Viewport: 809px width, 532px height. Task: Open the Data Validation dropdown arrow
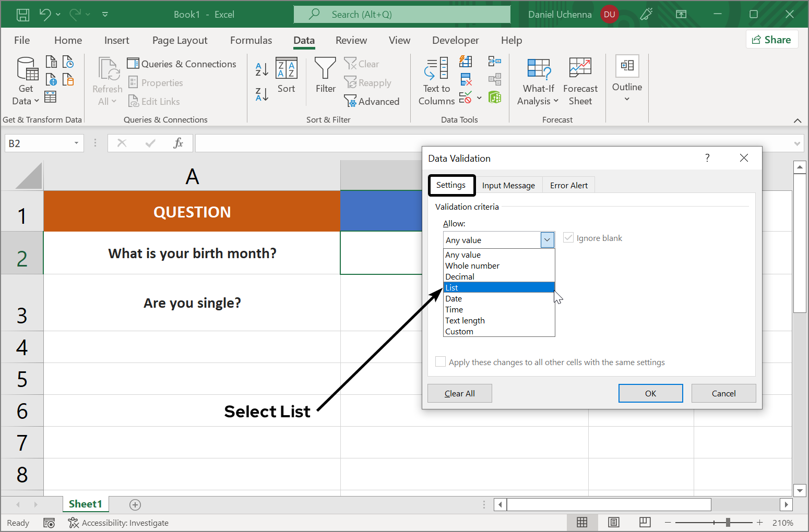pos(479,98)
